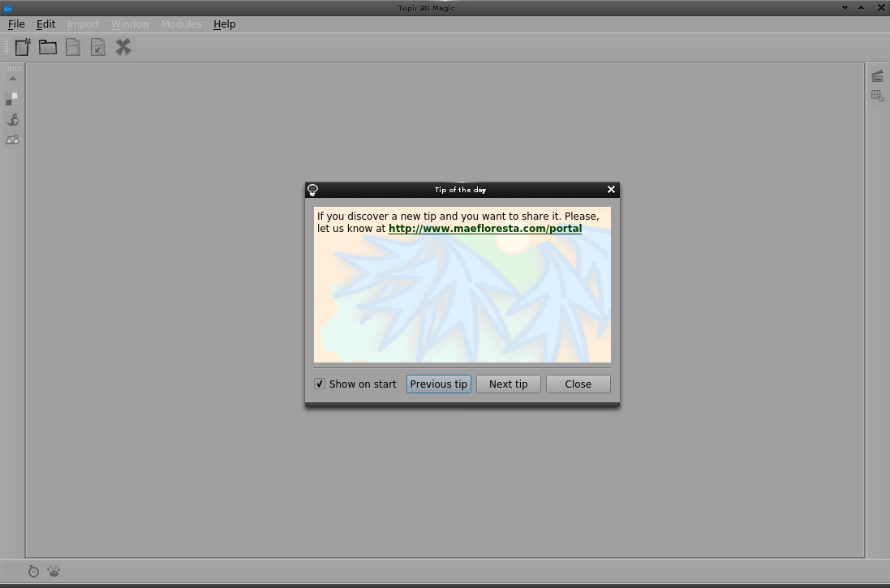
Task: Open the Edit menu
Action: click(x=45, y=24)
